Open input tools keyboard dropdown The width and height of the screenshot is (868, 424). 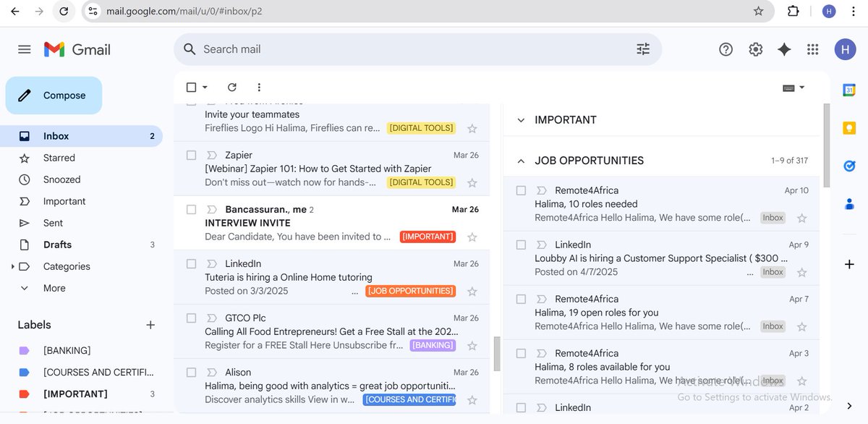(x=793, y=88)
